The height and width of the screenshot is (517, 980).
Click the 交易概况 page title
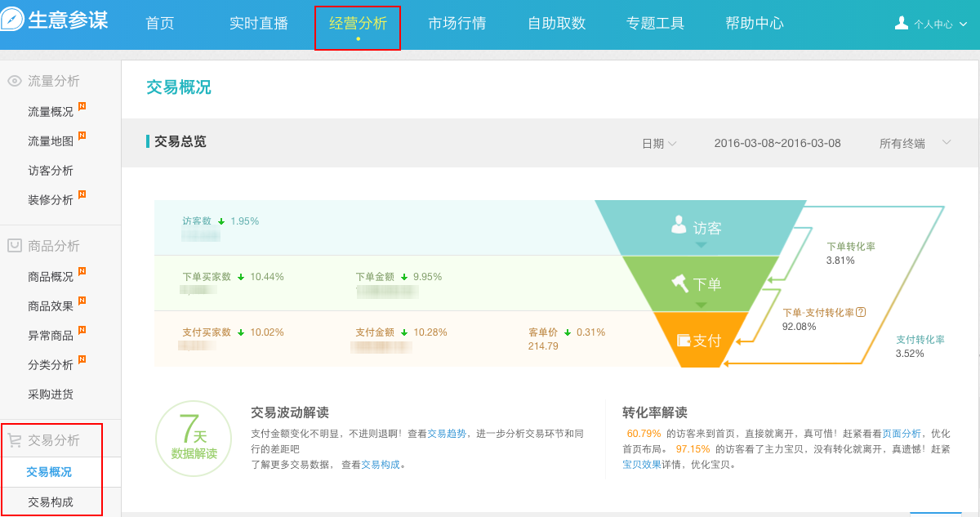(x=179, y=87)
